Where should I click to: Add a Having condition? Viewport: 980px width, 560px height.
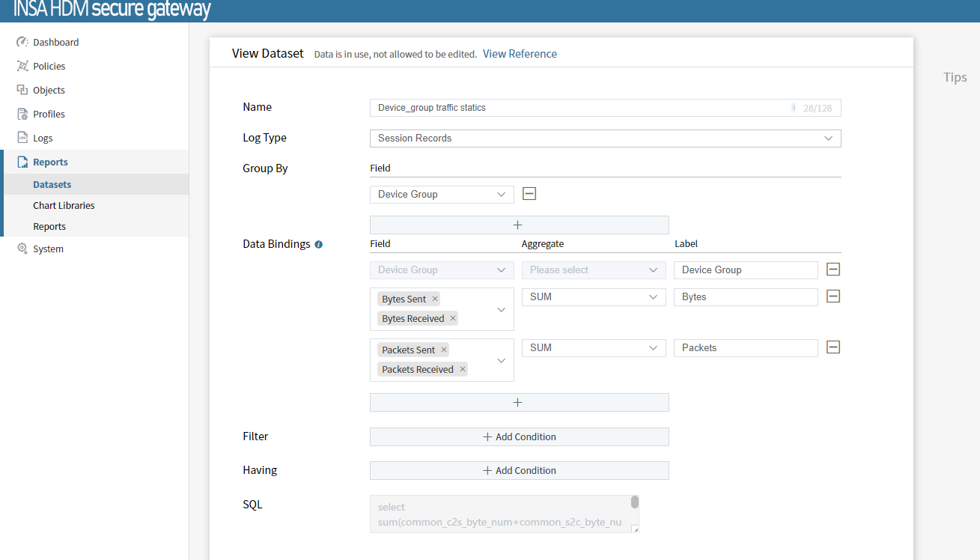(519, 471)
